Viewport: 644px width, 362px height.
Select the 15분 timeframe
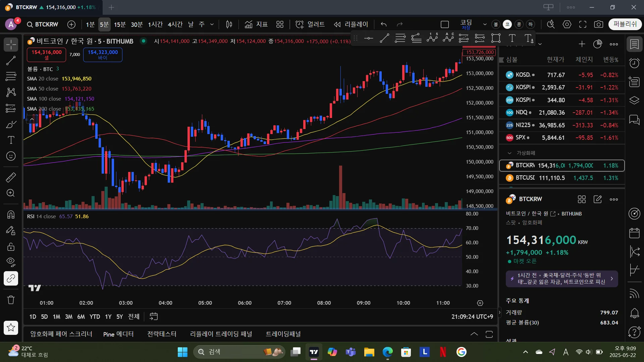[x=119, y=24]
